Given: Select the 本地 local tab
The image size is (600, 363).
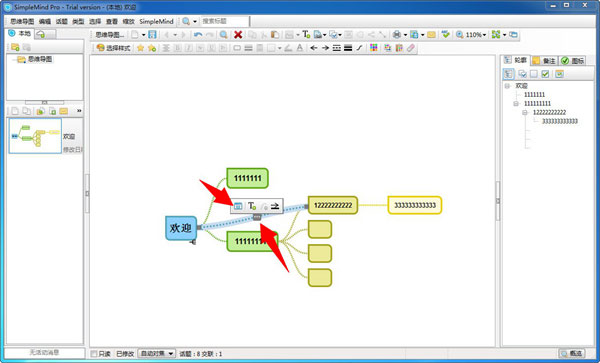Looking at the screenshot, I should [x=20, y=34].
